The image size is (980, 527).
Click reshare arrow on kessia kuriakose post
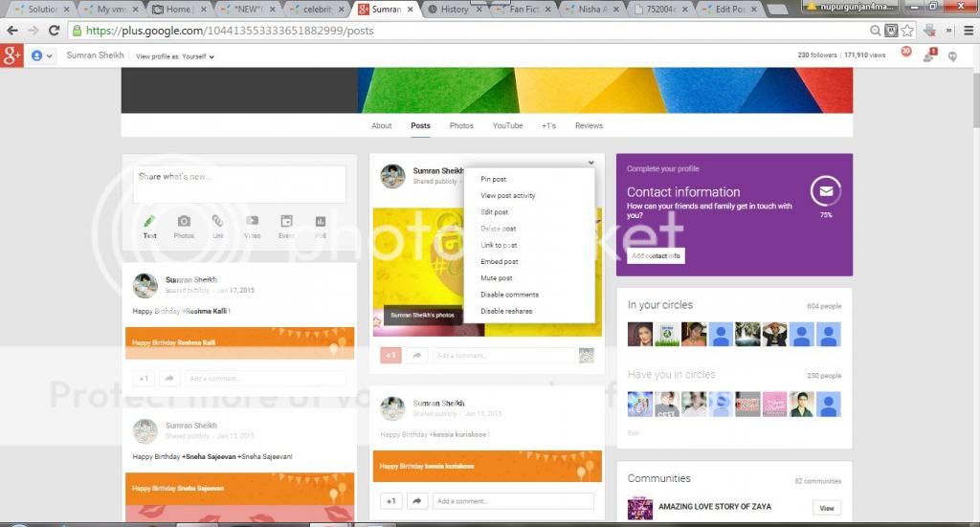pyautogui.click(x=417, y=500)
